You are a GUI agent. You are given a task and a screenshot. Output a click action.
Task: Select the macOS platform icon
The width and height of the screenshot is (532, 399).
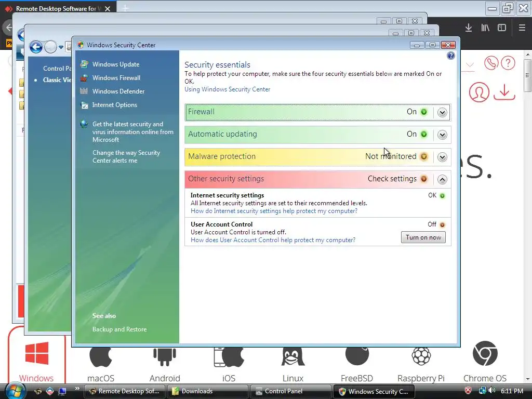(x=101, y=357)
